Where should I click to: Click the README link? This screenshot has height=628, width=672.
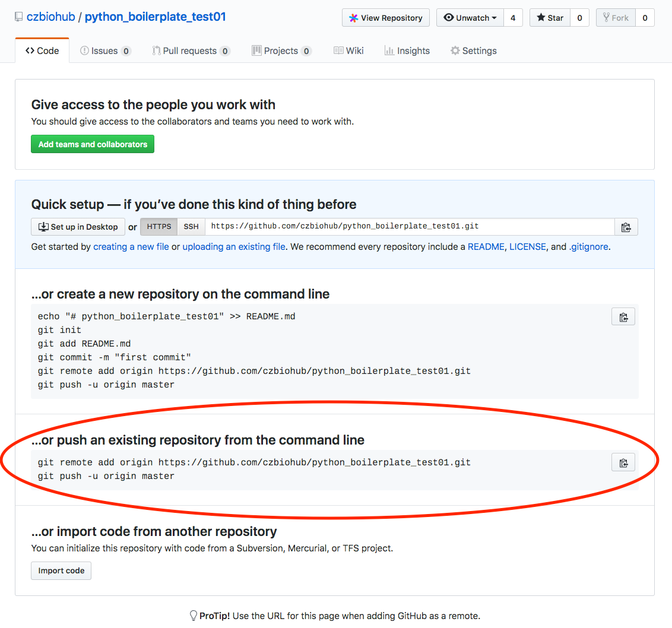(x=486, y=247)
